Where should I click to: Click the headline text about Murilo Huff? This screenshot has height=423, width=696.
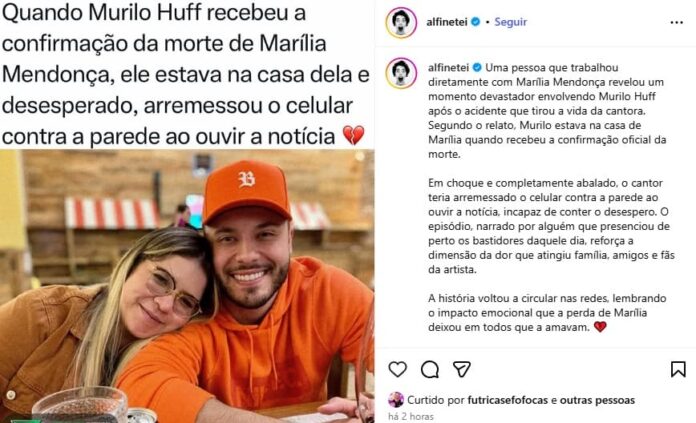pos(186,75)
